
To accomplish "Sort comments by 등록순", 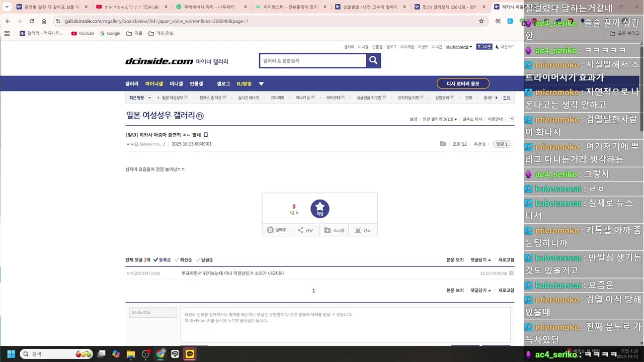I will pos(162,260).
